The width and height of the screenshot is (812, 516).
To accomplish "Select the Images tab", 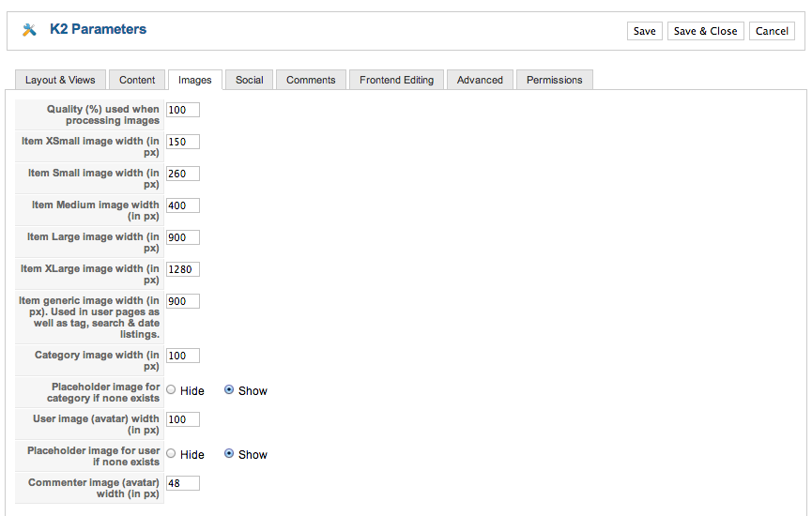I will click(x=194, y=80).
